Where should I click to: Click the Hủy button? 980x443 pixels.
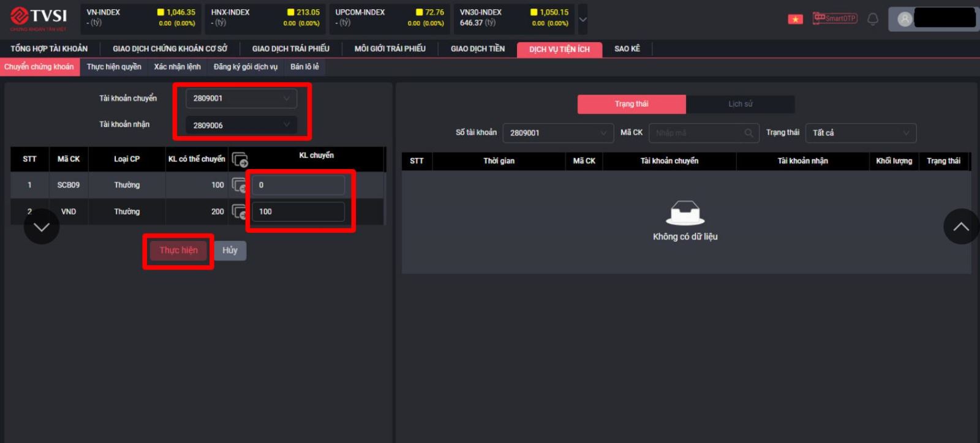(x=230, y=251)
